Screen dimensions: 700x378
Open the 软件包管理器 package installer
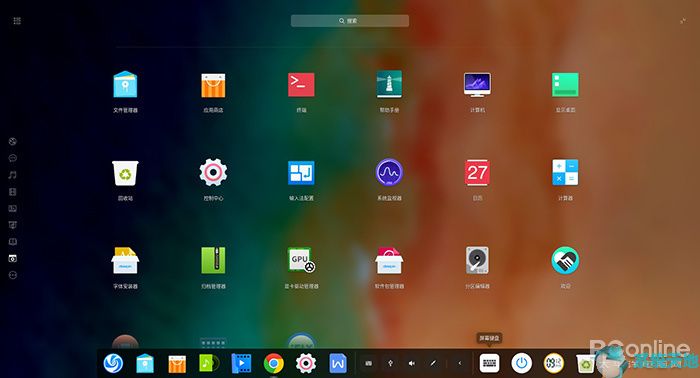pyautogui.click(x=389, y=260)
